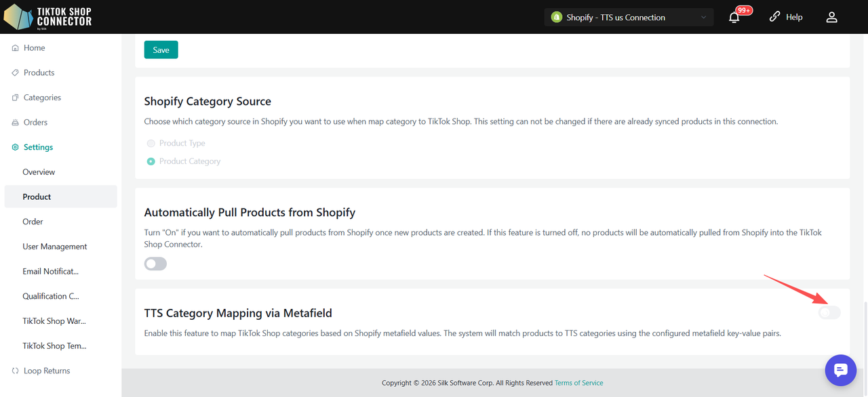Open notifications bell icon
This screenshot has width=868, height=397.
click(734, 18)
